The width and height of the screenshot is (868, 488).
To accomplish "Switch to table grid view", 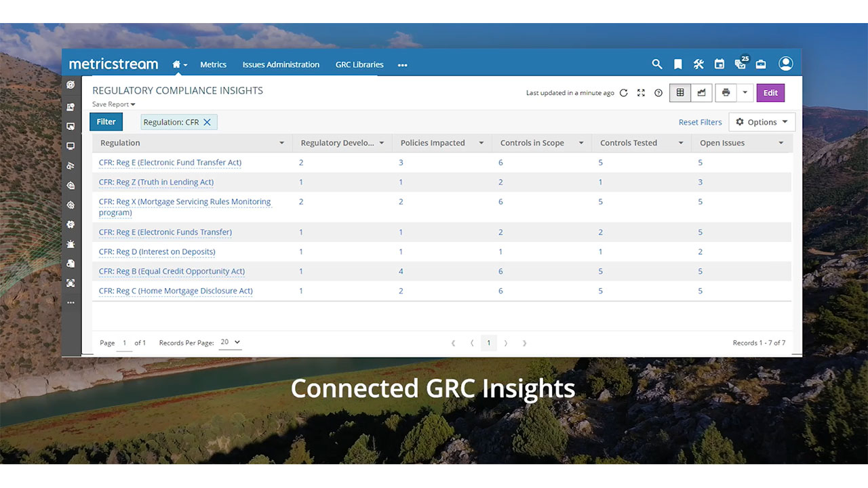I will click(x=680, y=93).
